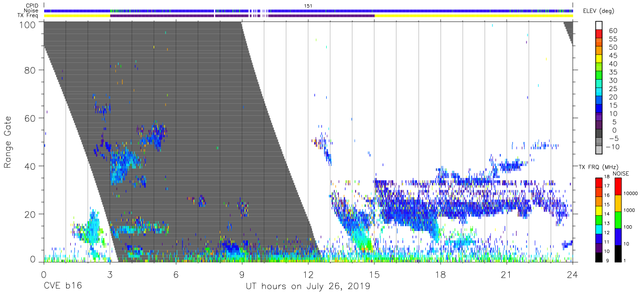Viewport: 644px width, 297px height.
Task: Click the hour 18 tick label on time axis
Action: (441, 275)
